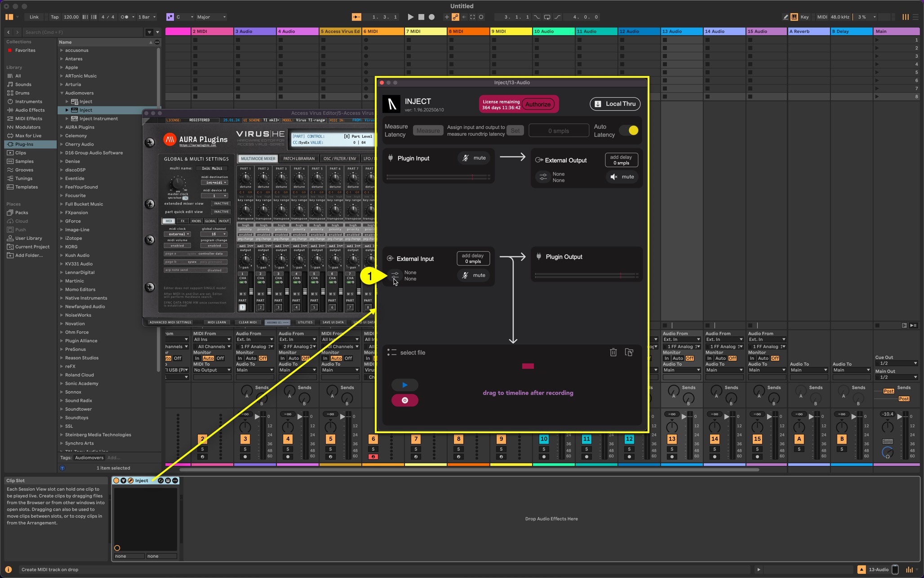Expand the Arturia plug-in folder

coord(62,85)
